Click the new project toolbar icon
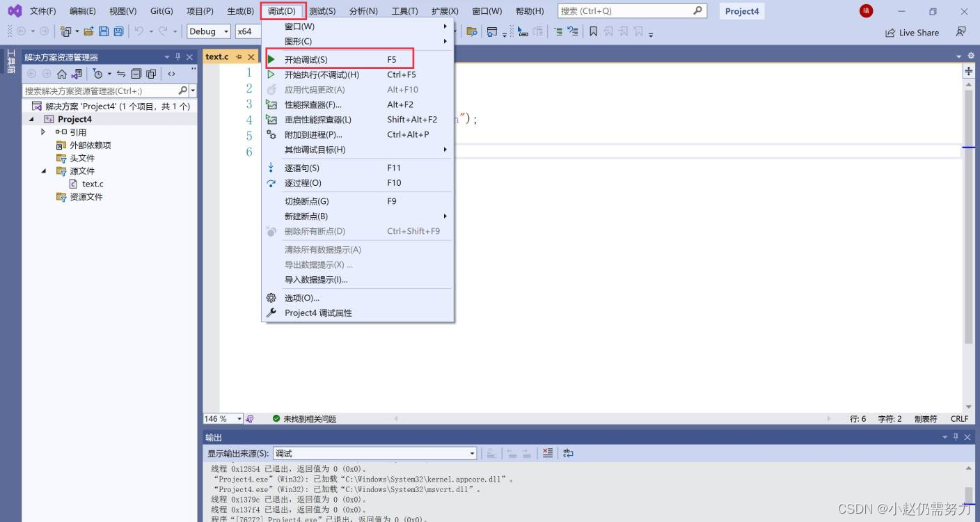The height and width of the screenshot is (522, 980). pos(65,31)
